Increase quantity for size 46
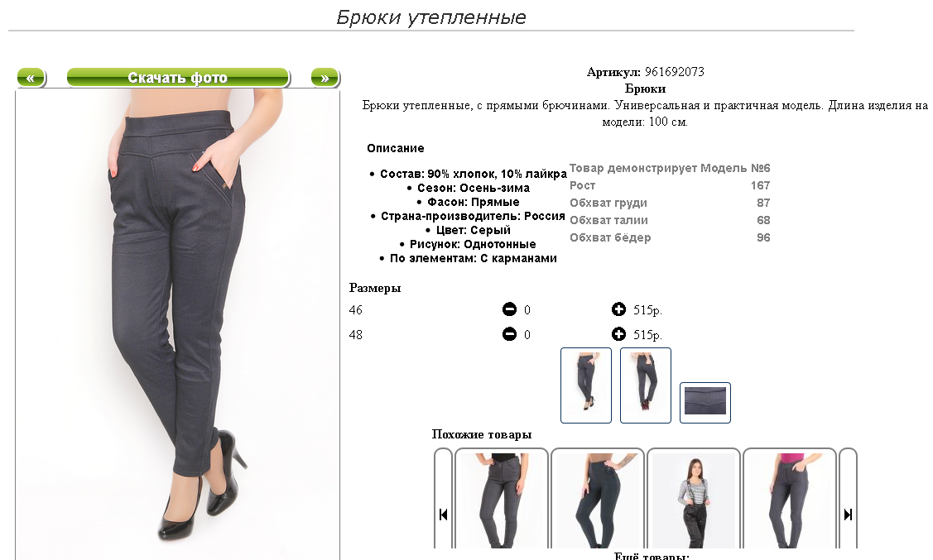Viewport: 933px width, 560px height. click(x=619, y=309)
